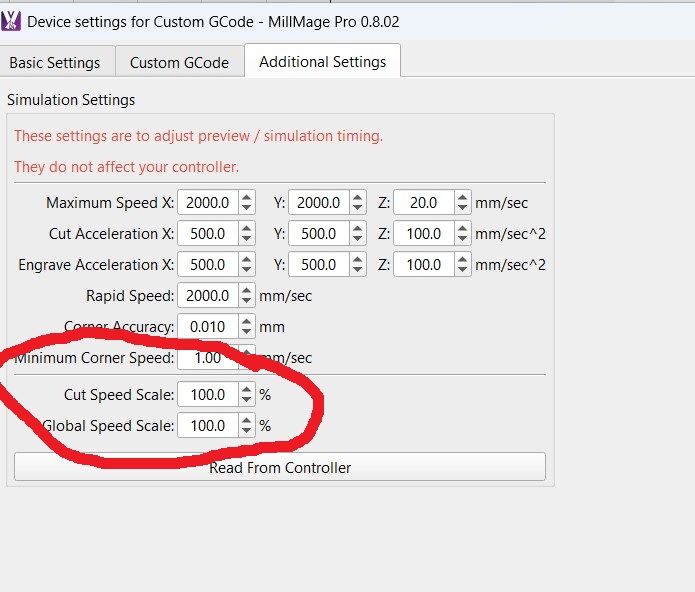Edit the Minimum Corner Speed field
Viewport: 695px width, 592px height.
tap(208, 358)
